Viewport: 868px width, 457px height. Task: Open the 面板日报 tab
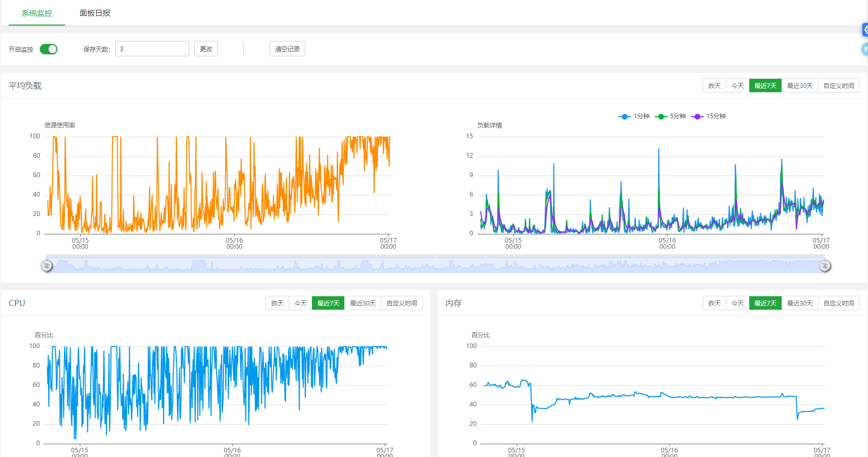[x=95, y=13]
